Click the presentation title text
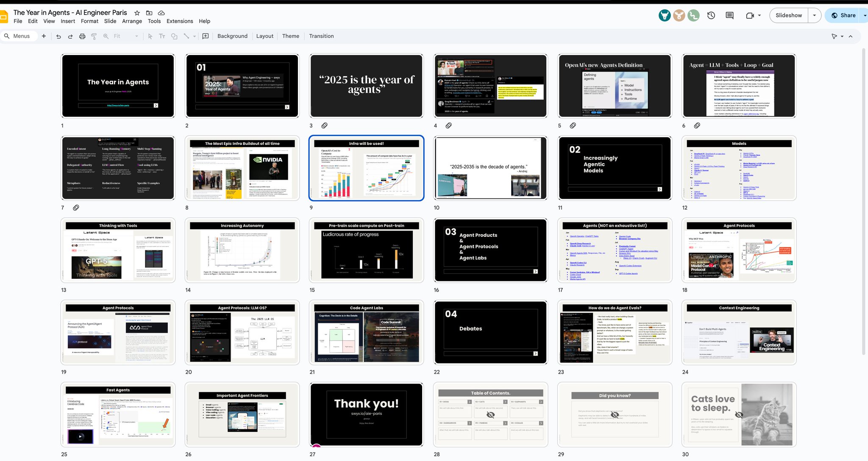This screenshot has height=461, width=868. pos(70,13)
